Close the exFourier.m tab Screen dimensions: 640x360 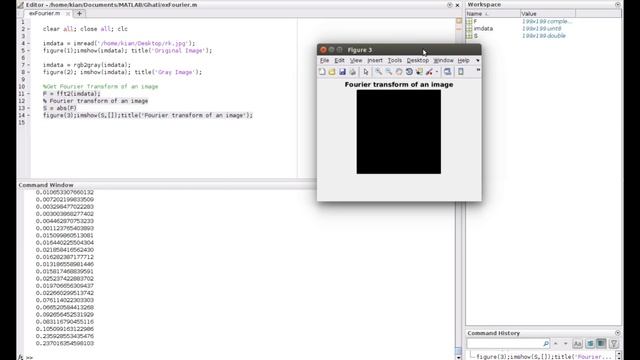(68, 14)
